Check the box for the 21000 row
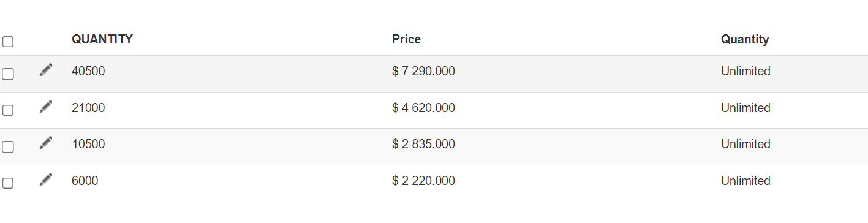Viewport: 868px width, 223px height. click(x=8, y=110)
